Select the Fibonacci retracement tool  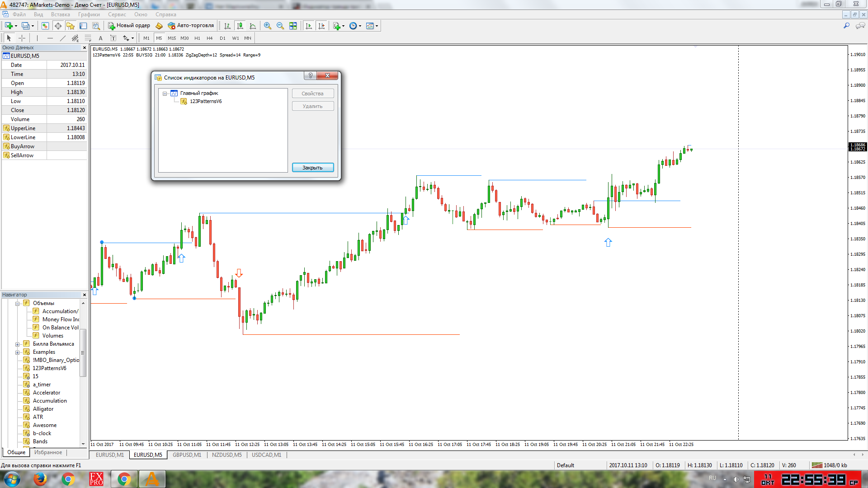[88, 38]
